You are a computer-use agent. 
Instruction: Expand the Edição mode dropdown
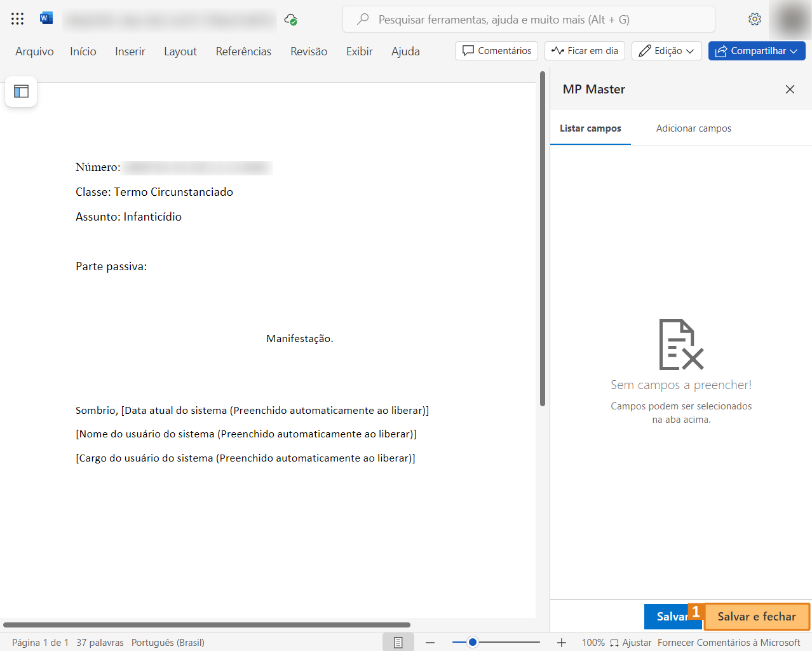[667, 51]
